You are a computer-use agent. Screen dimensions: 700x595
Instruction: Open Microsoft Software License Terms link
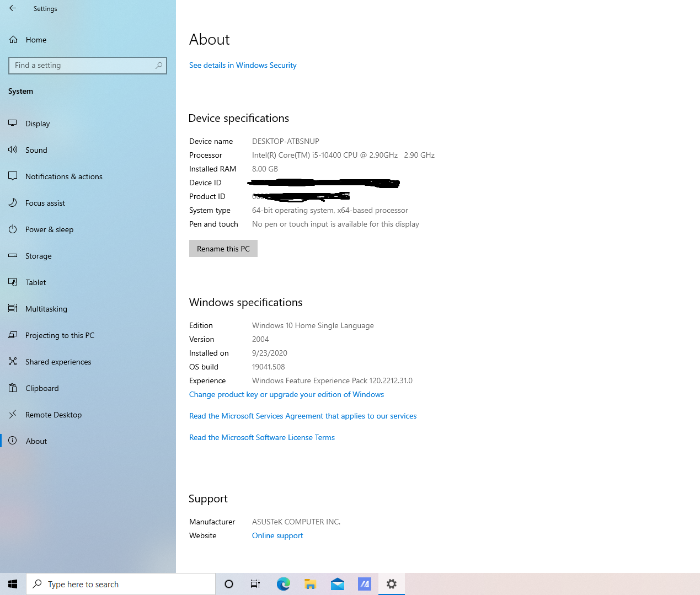click(x=262, y=437)
